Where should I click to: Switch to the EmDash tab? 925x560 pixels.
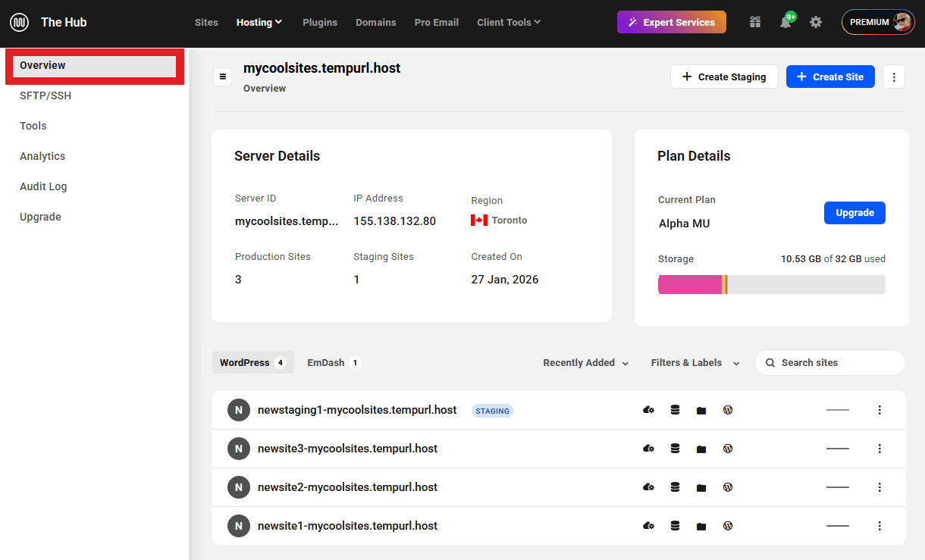(334, 362)
